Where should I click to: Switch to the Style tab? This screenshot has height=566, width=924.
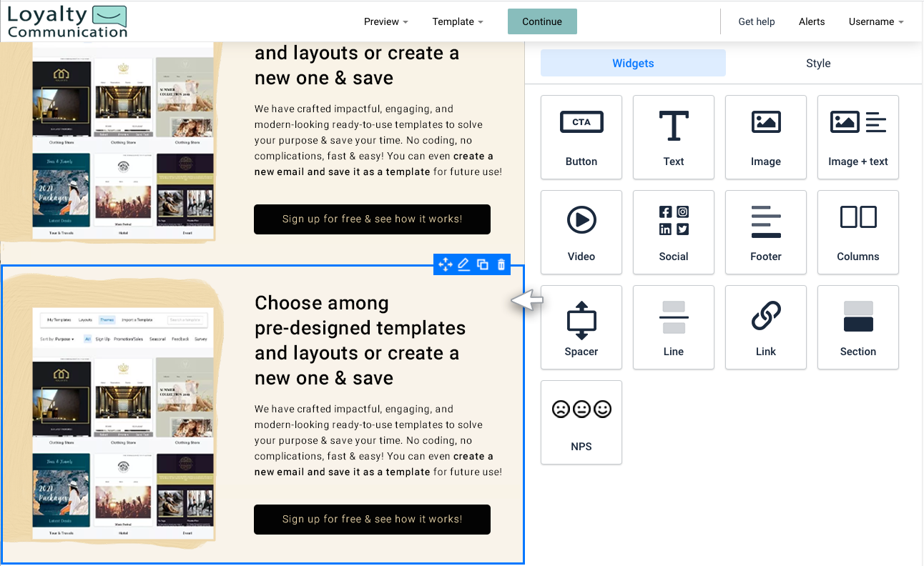pyautogui.click(x=818, y=63)
